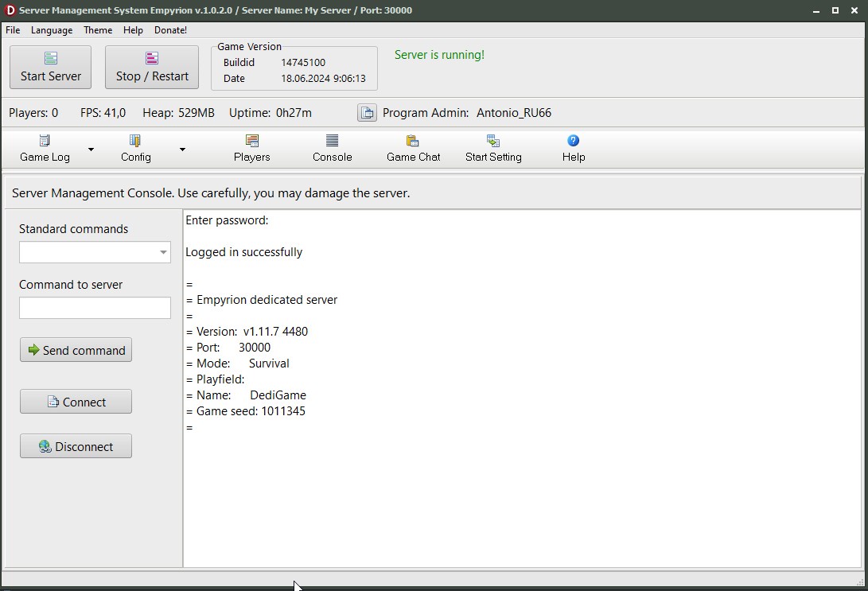Open the File menu
The width and height of the screenshot is (868, 591).
(13, 30)
